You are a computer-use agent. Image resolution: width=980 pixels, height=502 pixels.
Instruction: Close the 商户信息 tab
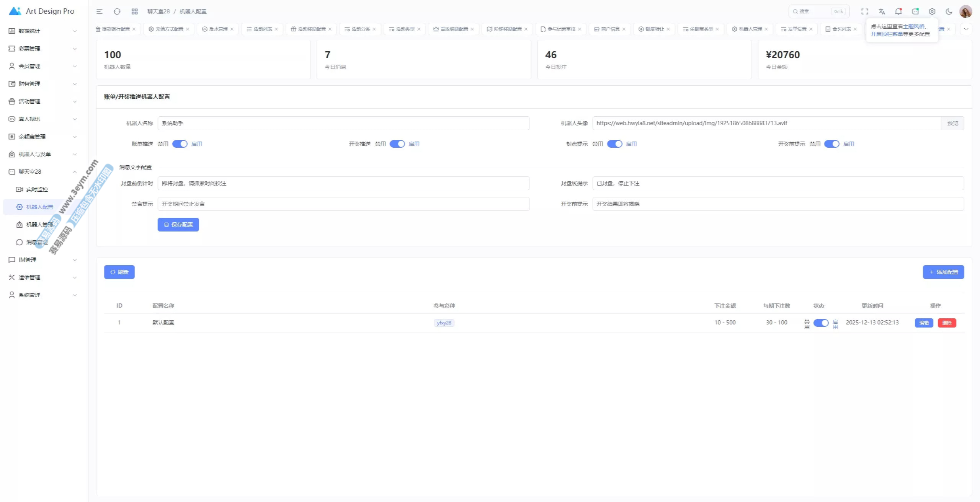point(624,29)
